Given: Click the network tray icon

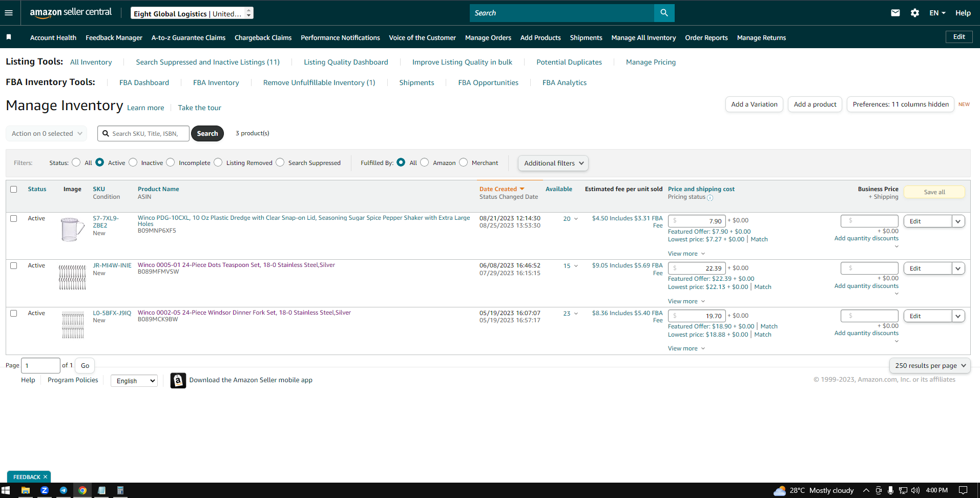Looking at the screenshot, I should [x=903, y=490].
